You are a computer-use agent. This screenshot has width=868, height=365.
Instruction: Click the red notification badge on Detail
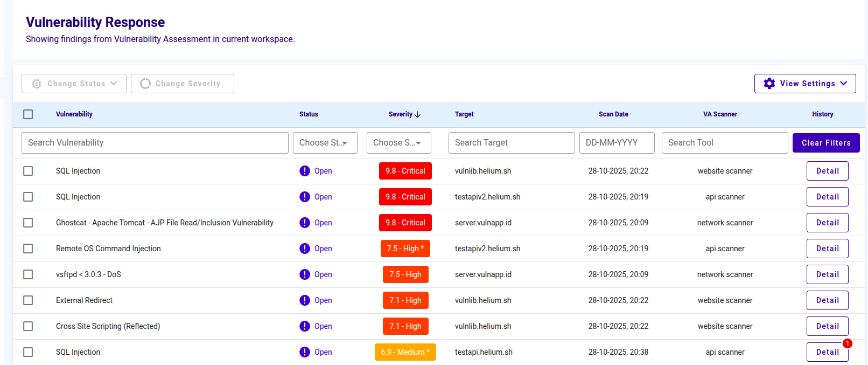[847, 343]
